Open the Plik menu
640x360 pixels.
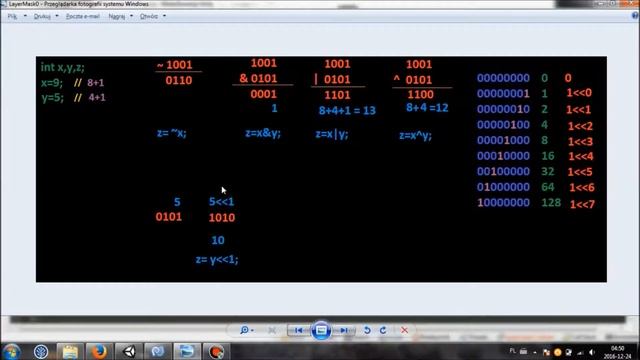12,16
